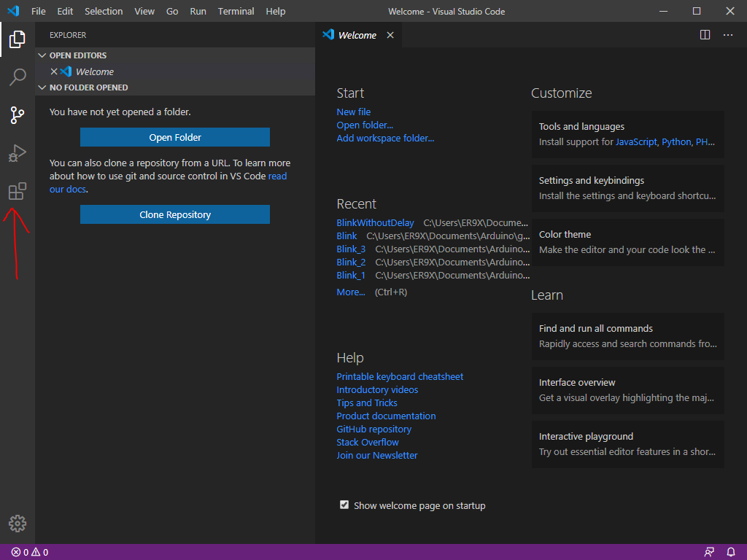This screenshot has width=747, height=560.
Task: Open the Source Control view
Action: 18,114
